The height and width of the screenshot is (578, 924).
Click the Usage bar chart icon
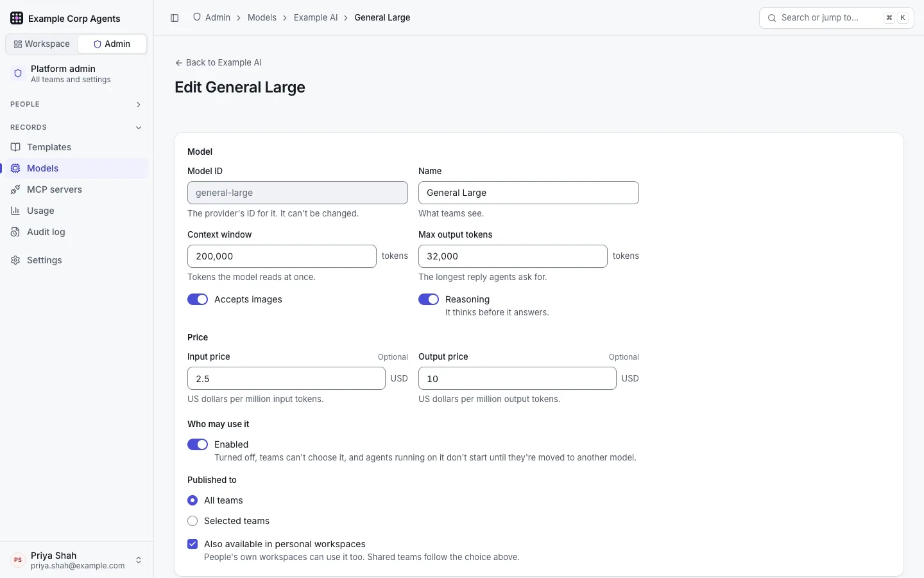[x=15, y=211]
